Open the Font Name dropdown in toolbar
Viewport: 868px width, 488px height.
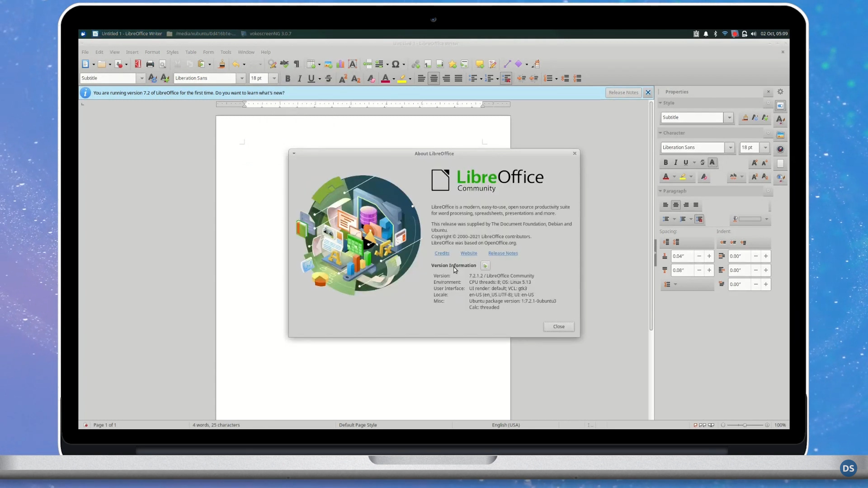click(x=242, y=79)
